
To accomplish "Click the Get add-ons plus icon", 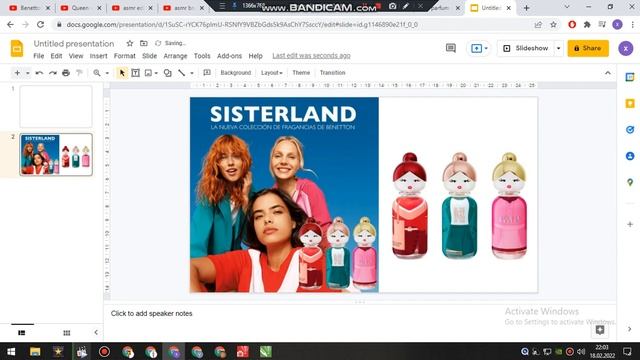I will [x=630, y=224].
